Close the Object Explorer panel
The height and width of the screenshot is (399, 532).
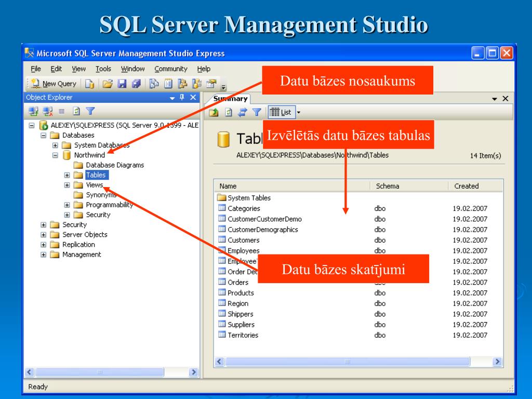tap(193, 97)
